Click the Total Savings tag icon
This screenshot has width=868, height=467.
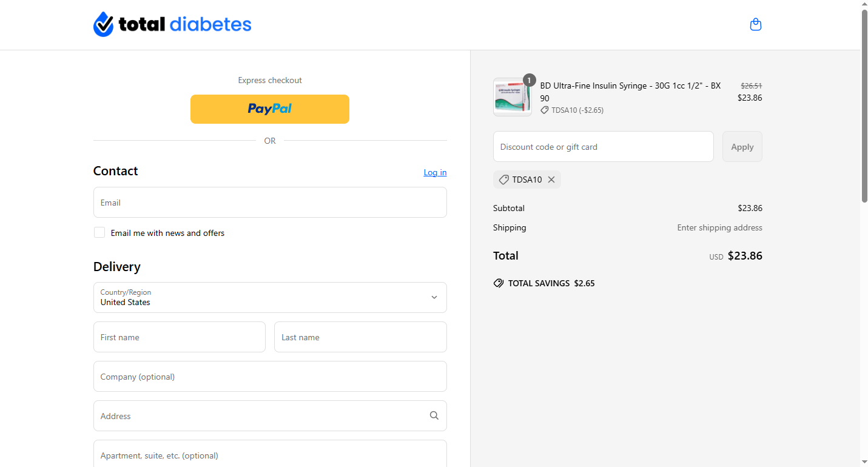point(499,283)
